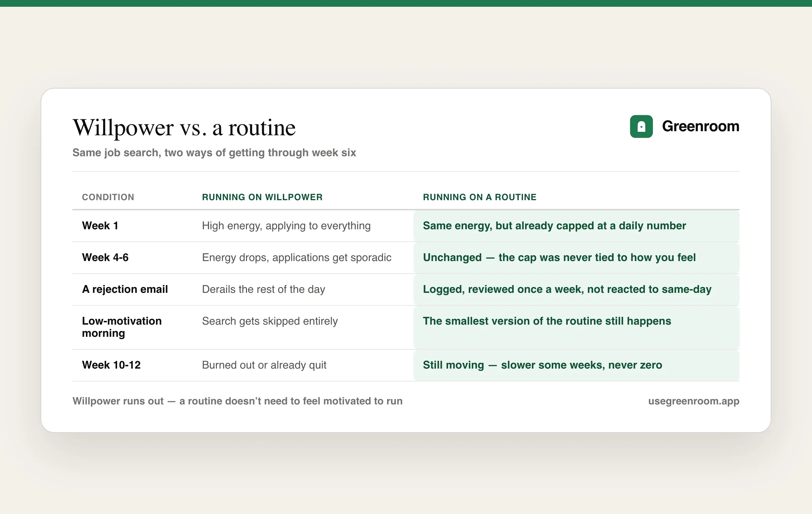Viewport: 812px width, 514px height.
Task: Click the RUNNING ON WILLPOWER column header
Action: 262,197
